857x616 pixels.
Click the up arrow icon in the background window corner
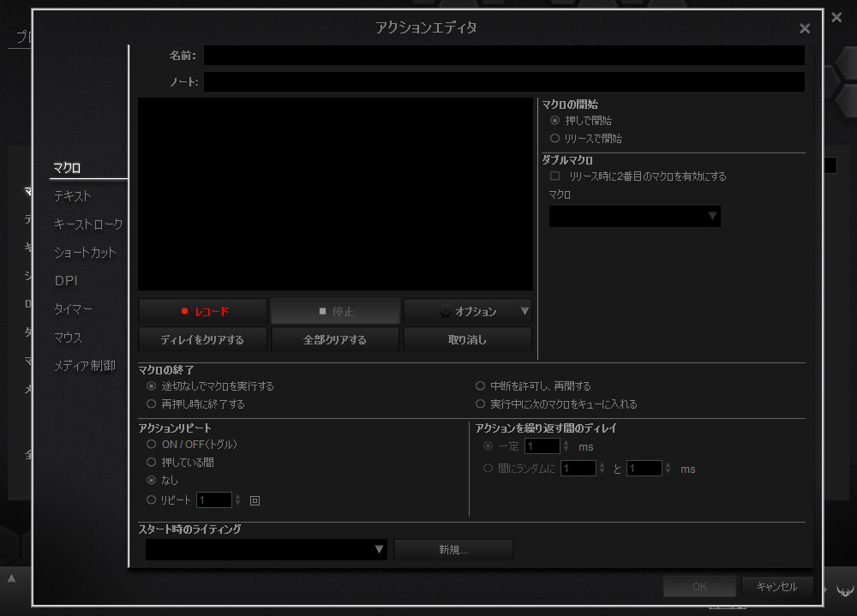[x=11, y=578]
